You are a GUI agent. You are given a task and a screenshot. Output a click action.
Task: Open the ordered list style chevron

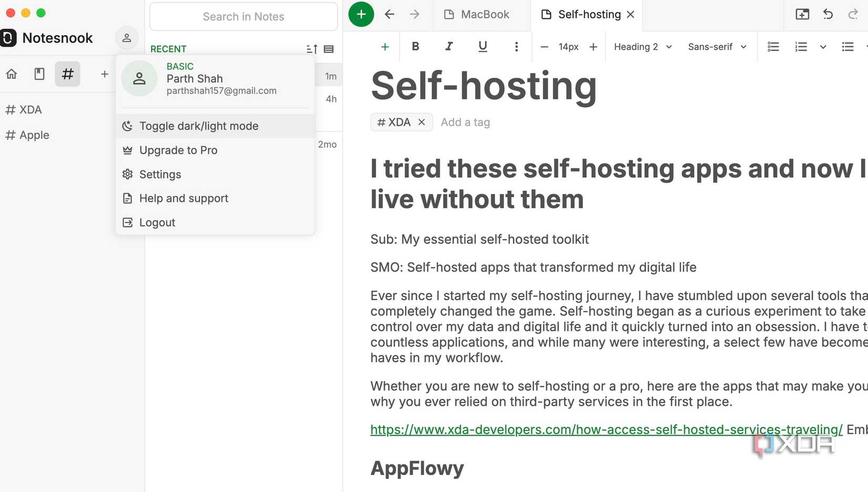823,47
